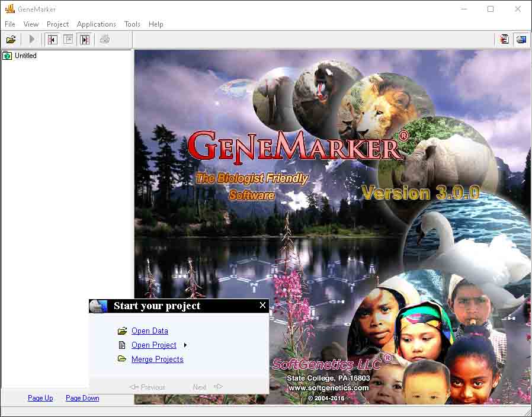532x417 pixels.
Task: Click the Open Data folder toolbar icon
Action: click(11, 40)
